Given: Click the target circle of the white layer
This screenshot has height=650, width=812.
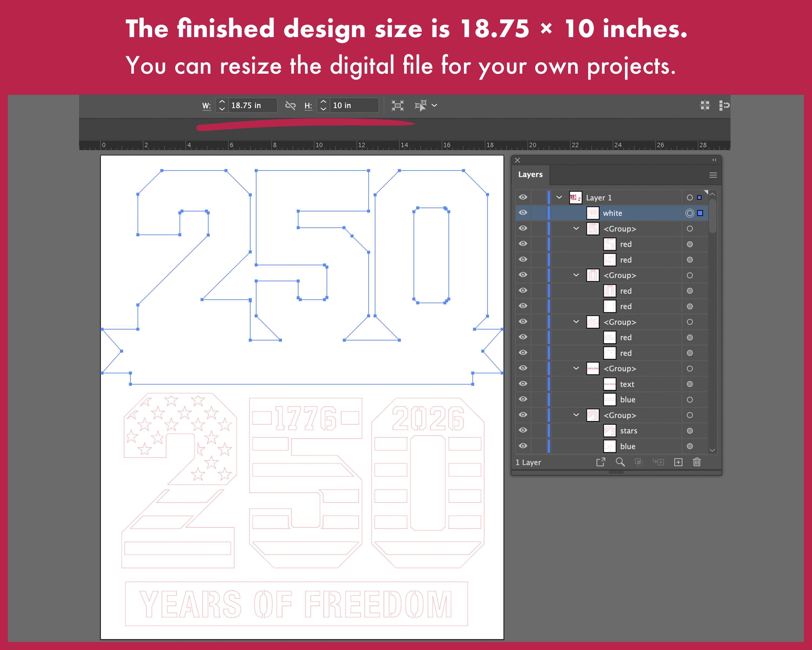Looking at the screenshot, I should pyautogui.click(x=690, y=213).
